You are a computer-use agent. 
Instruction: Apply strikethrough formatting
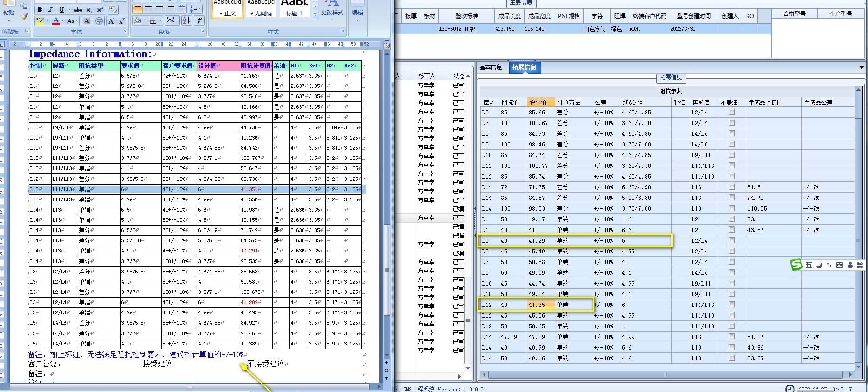(x=78, y=9)
